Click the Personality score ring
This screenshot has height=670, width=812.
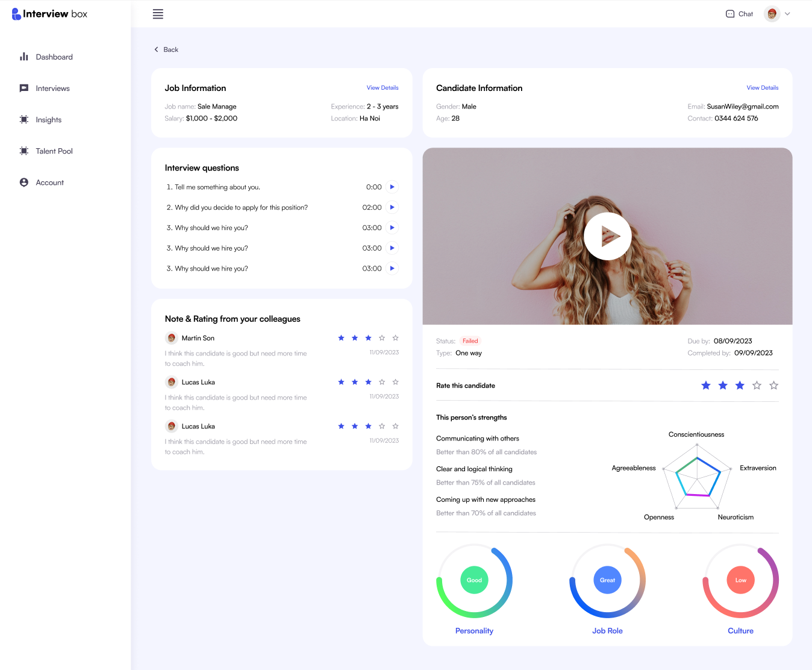tap(474, 581)
